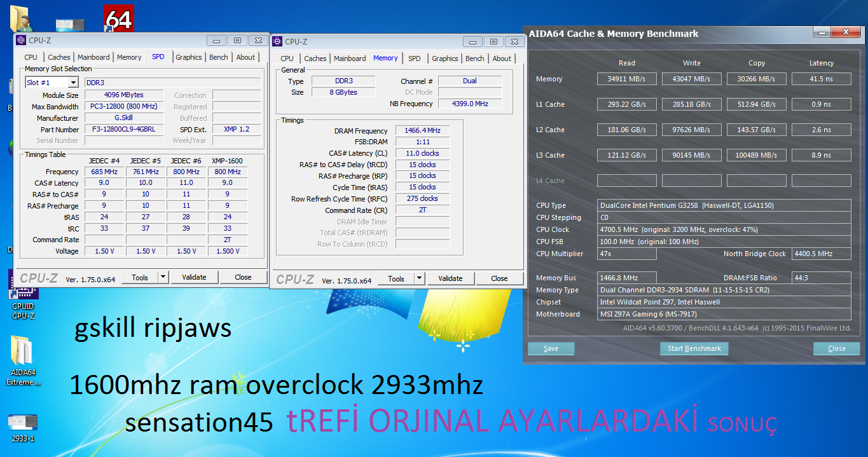This screenshot has height=457, width=868.
Task: Click L3 Cache Latency value 8.9 ns
Action: coord(821,155)
